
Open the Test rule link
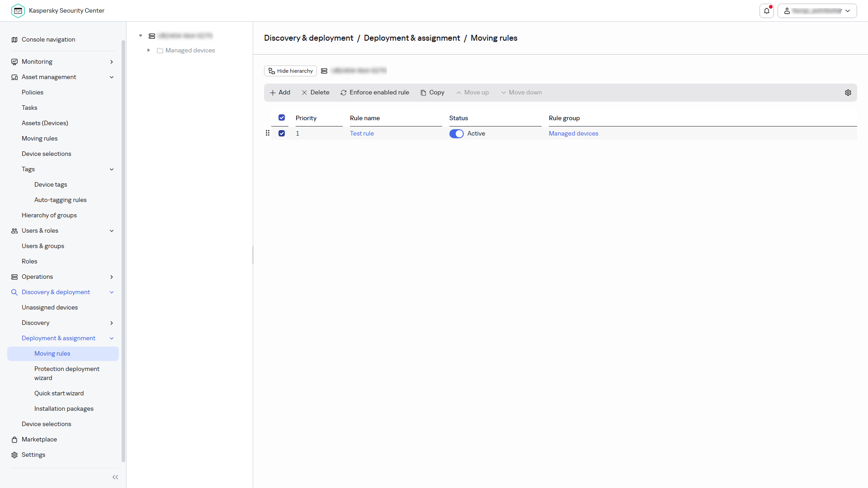pyautogui.click(x=362, y=133)
